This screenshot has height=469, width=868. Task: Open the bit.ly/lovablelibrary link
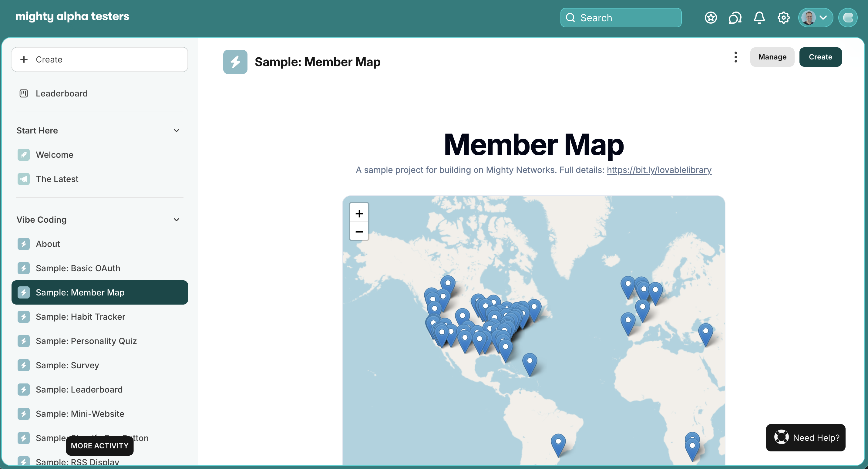(659, 170)
